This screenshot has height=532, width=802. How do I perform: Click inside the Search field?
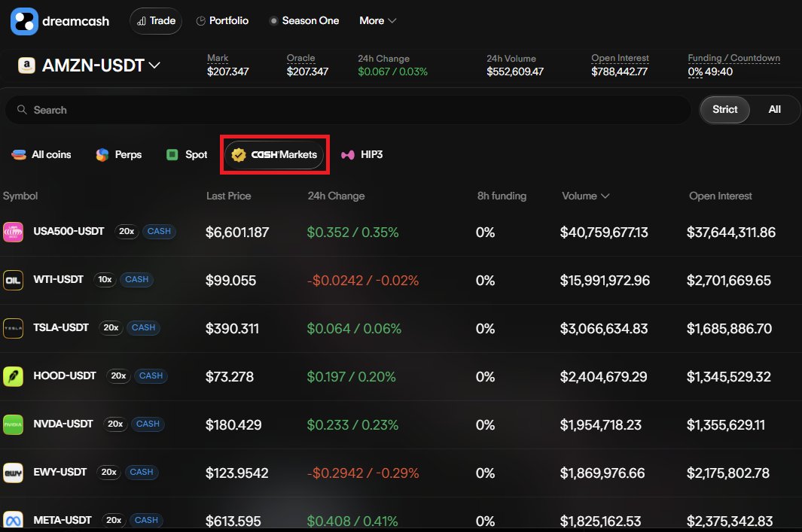click(x=348, y=109)
